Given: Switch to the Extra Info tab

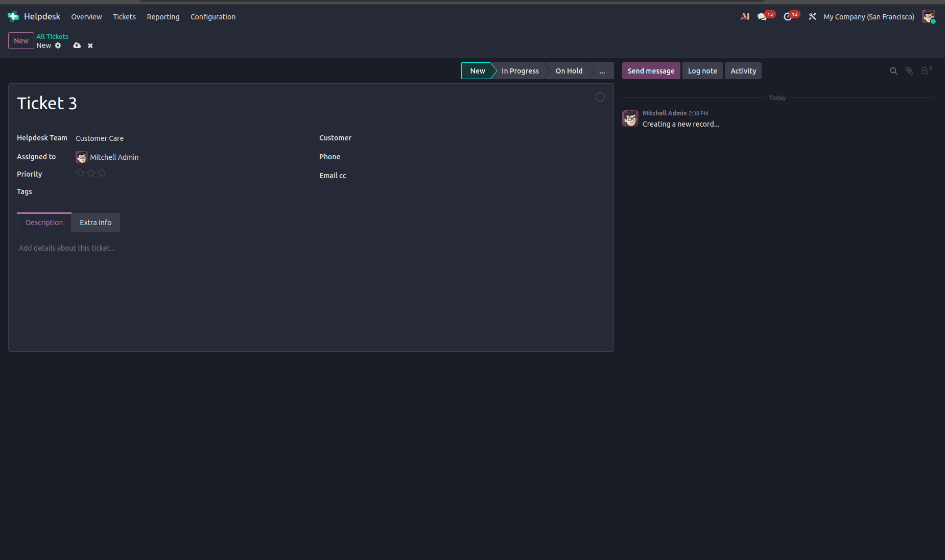Looking at the screenshot, I should 96,223.
